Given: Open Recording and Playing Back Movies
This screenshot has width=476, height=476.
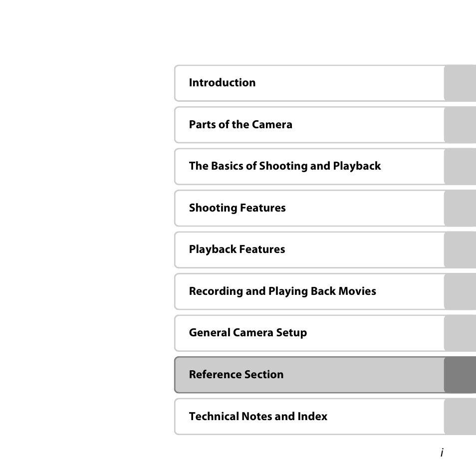Looking at the screenshot, I should click(x=309, y=291).
